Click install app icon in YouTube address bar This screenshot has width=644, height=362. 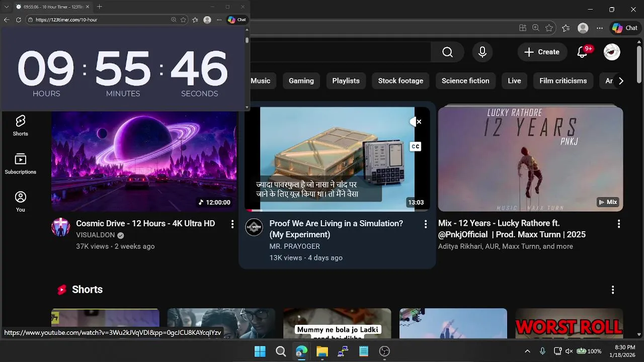click(523, 28)
